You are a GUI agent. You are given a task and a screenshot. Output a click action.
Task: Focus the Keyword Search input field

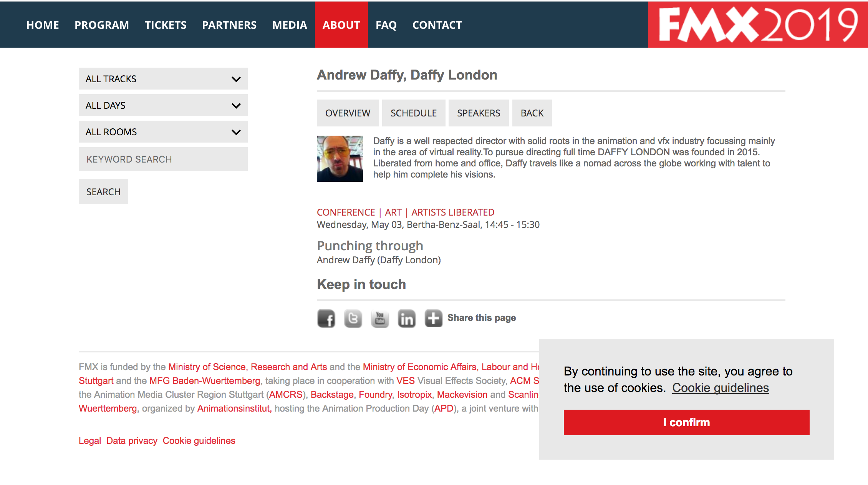(x=163, y=159)
